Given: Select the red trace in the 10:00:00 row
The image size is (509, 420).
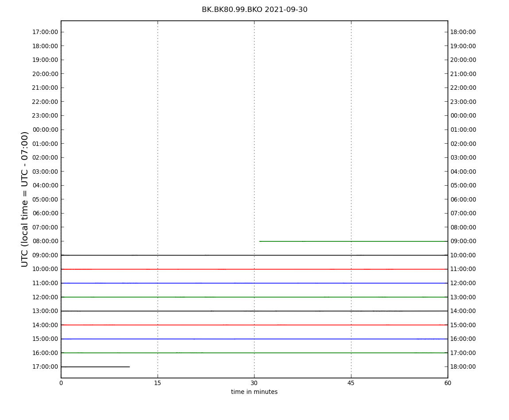Looking at the screenshot, I should [254, 269].
